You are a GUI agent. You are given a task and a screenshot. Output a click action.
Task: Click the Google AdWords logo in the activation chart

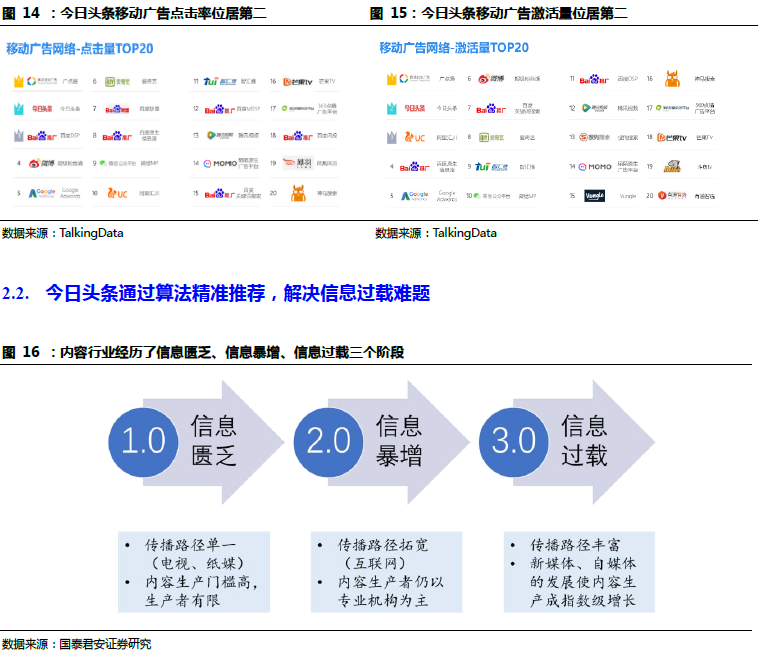415,196
